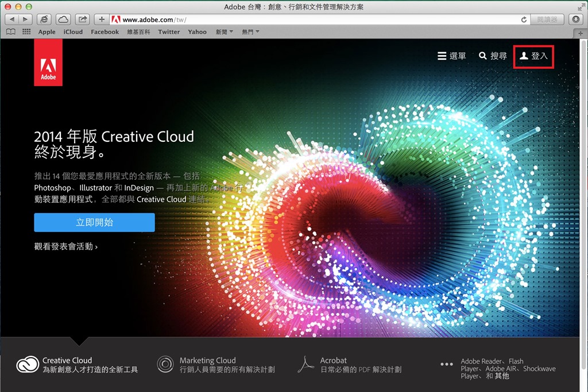Expand the 熱門 bookmarks folder
The width and height of the screenshot is (588, 392).
[250, 32]
